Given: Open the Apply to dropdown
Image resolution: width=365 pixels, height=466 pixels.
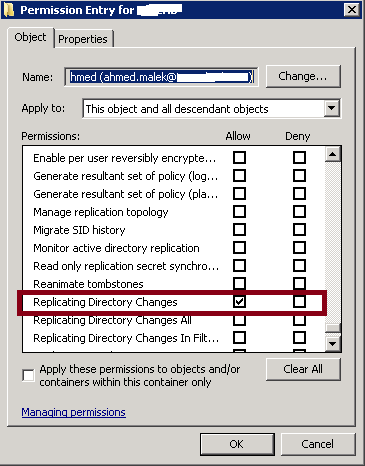Looking at the screenshot, I should (x=332, y=108).
